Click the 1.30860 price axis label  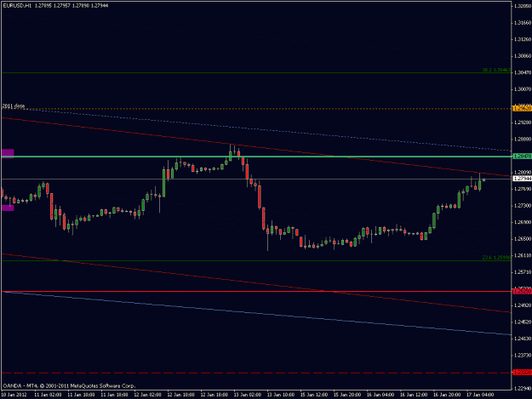click(523, 56)
